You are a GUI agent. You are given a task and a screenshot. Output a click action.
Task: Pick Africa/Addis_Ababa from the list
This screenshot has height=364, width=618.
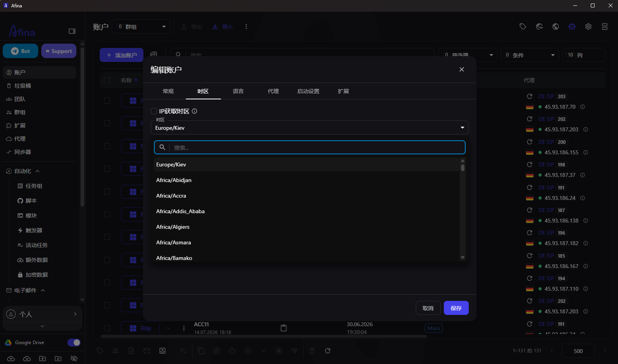pos(307,211)
